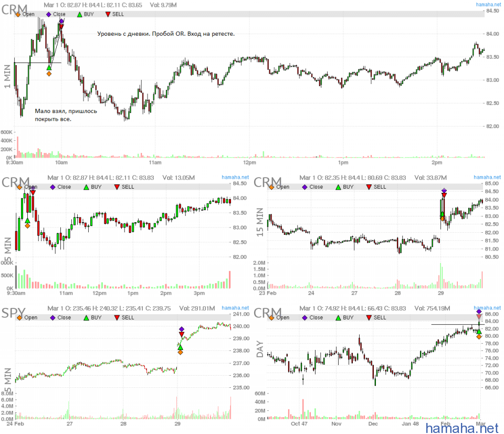The width and height of the screenshot is (504, 434).
Task: Click the CRM ticker title of DAY chart
Action: click(267, 313)
